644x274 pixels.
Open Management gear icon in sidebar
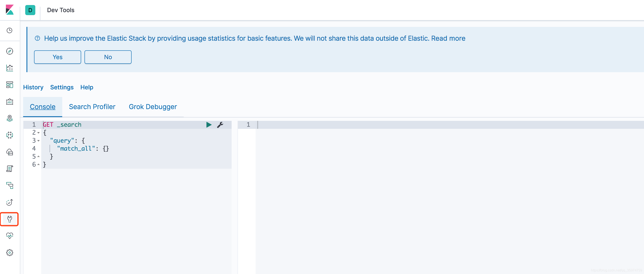click(x=9, y=253)
